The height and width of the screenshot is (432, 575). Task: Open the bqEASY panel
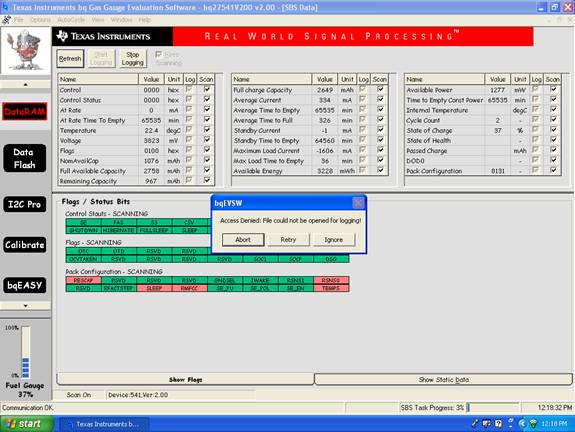tap(25, 285)
